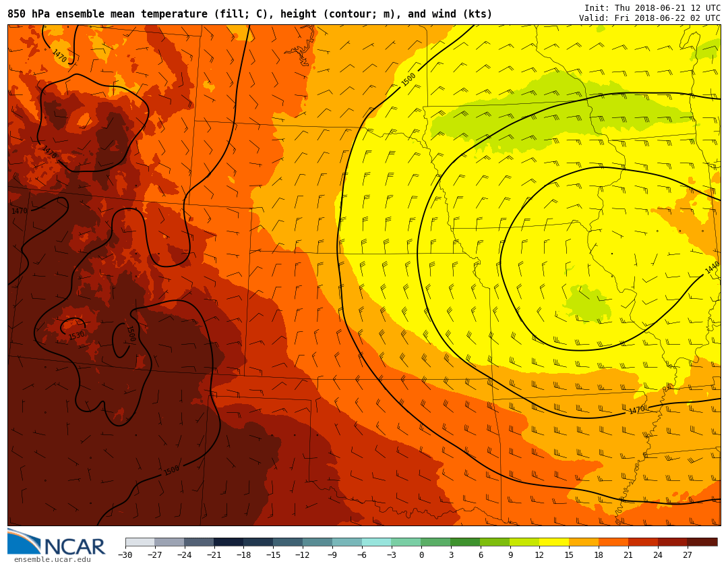
Task: Click the 1440 height contour label
Action: coord(712,267)
